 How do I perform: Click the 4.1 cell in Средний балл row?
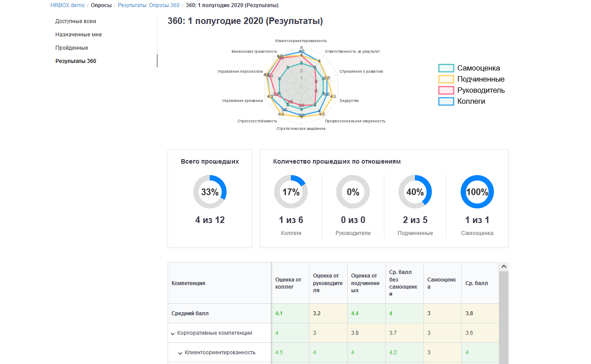(x=290, y=313)
